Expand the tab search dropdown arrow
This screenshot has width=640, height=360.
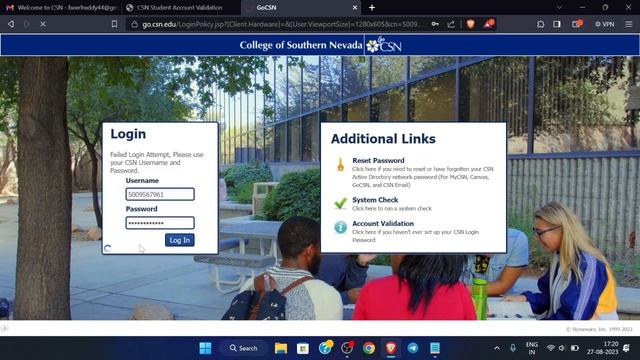(x=560, y=7)
